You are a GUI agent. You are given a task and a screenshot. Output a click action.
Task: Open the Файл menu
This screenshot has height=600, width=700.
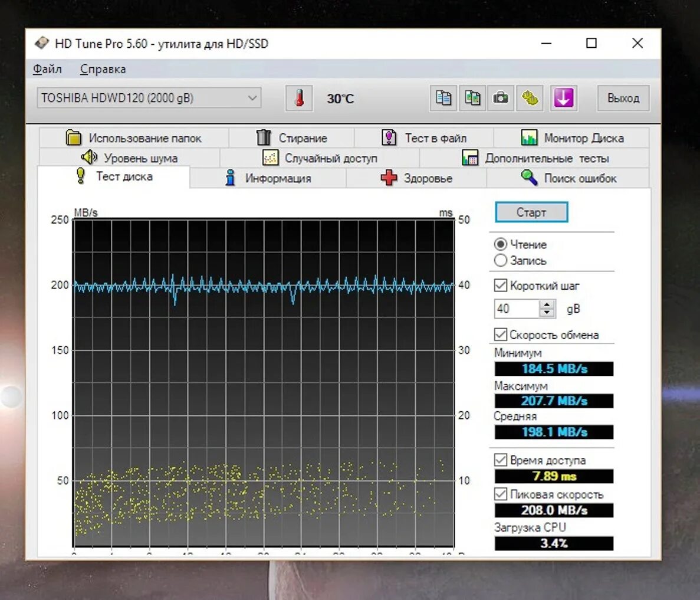pyautogui.click(x=47, y=69)
